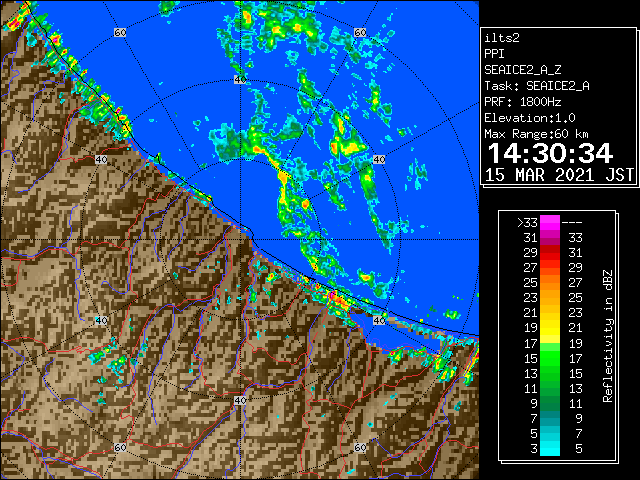This screenshot has height=480, width=640.
Task: Pick the dark green 9–11 dBZ swatch
Action: 550,403
